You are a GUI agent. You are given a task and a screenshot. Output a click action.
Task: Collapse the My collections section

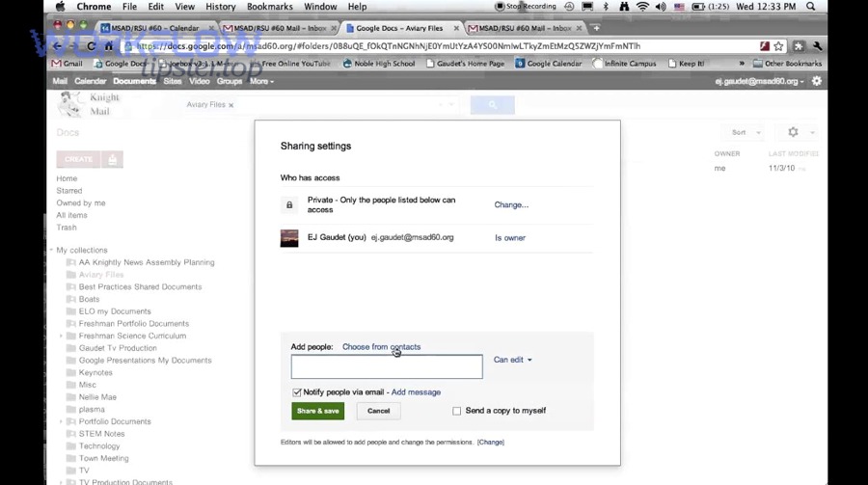tap(51, 251)
